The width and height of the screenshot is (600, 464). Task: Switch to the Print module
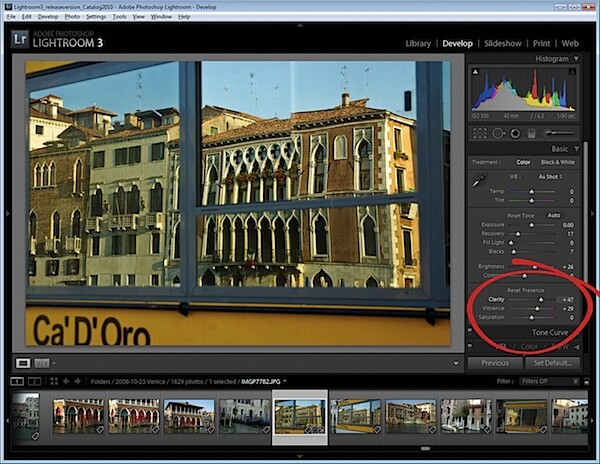point(541,44)
